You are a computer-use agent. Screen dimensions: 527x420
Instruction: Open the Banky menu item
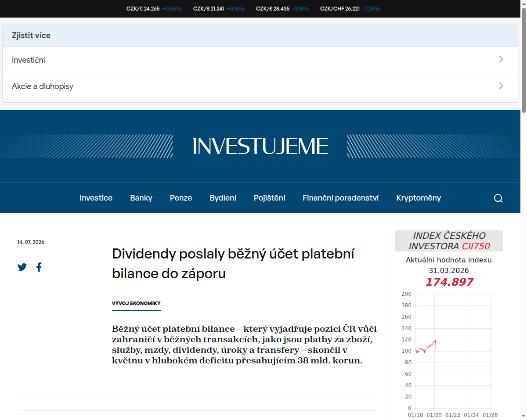(141, 198)
